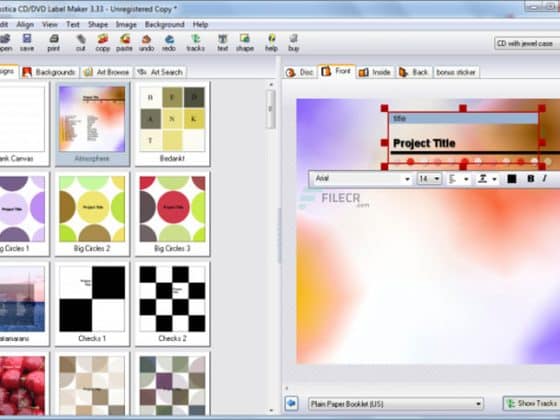Select the Checks 1 design thumbnail
Viewport: 560px width, 420px height.
(92, 304)
